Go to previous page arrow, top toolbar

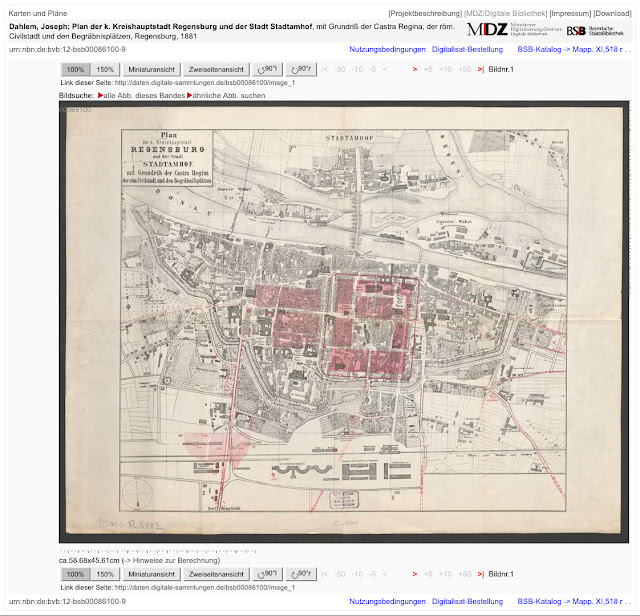coord(384,69)
